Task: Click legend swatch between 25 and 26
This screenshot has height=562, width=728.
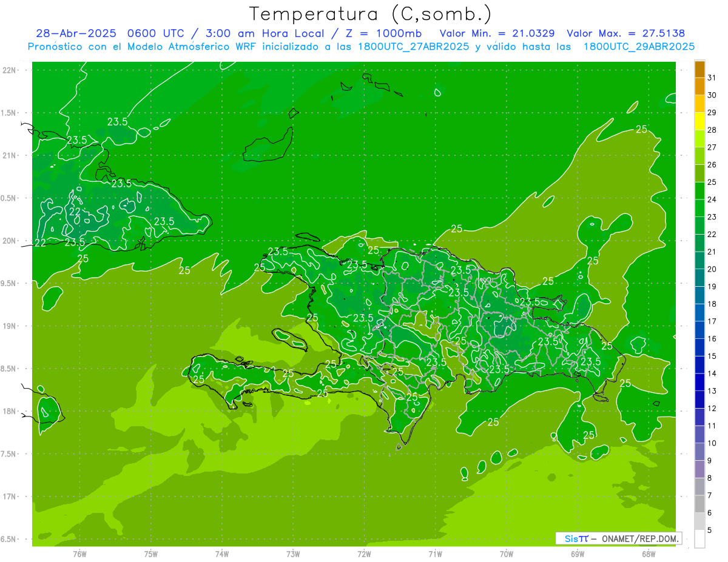Action: pyautogui.click(x=699, y=173)
